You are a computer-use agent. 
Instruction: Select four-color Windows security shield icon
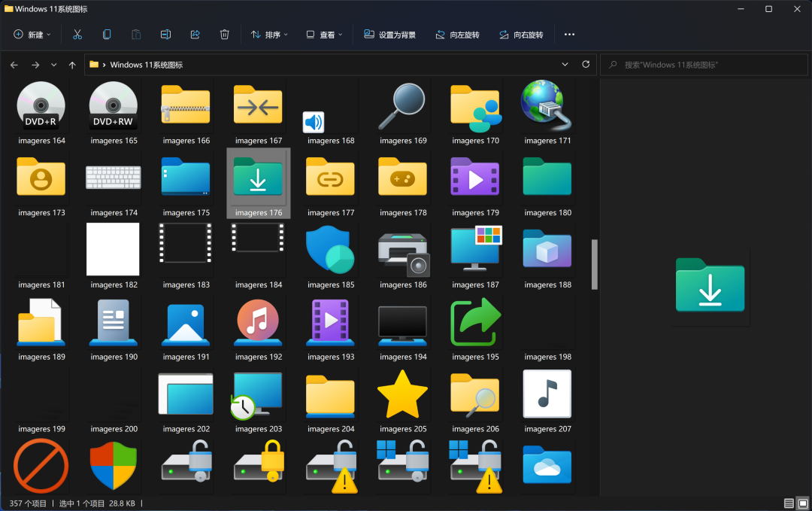114,466
